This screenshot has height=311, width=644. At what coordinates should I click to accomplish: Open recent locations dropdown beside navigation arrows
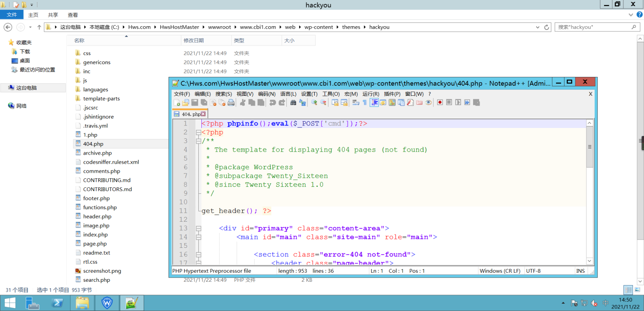coord(30,27)
